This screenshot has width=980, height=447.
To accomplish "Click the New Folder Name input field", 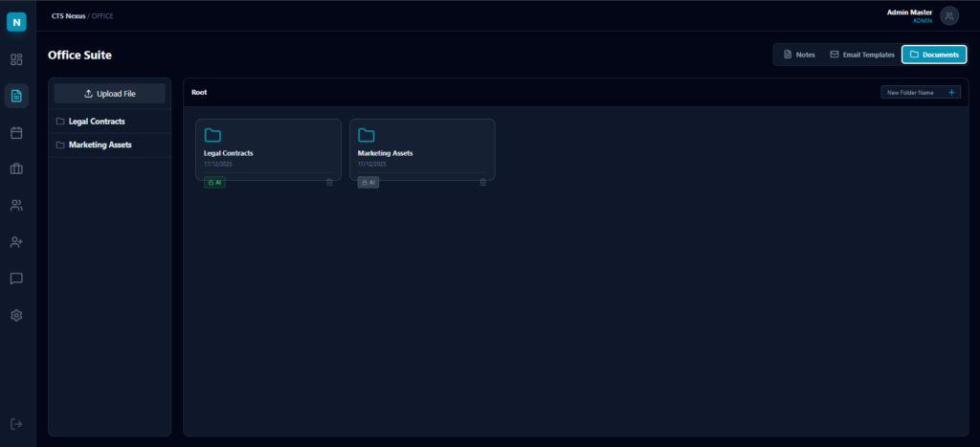I will click(912, 93).
